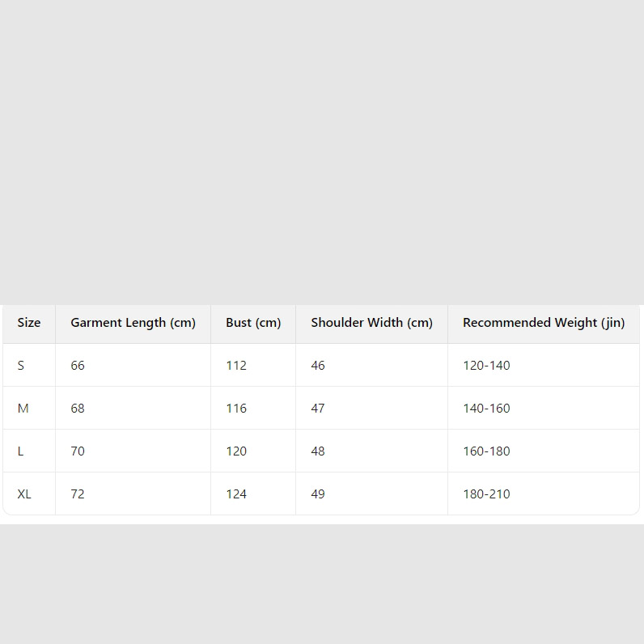This screenshot has height=644, width=644.
Task: Click bust value 124
Action: (x=236, y=494)
